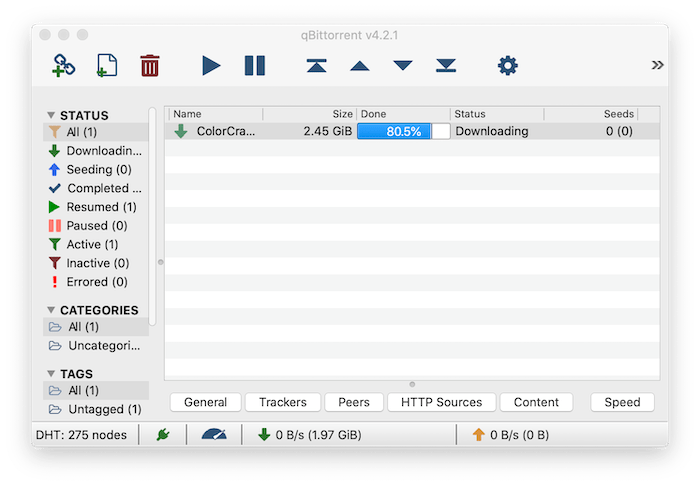Filter by Inactive (0) status

96,263
